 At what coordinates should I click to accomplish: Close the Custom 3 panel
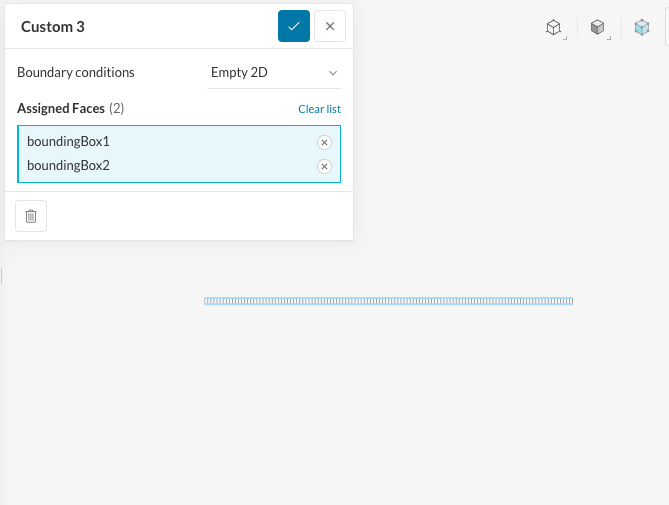coord(330,27)
